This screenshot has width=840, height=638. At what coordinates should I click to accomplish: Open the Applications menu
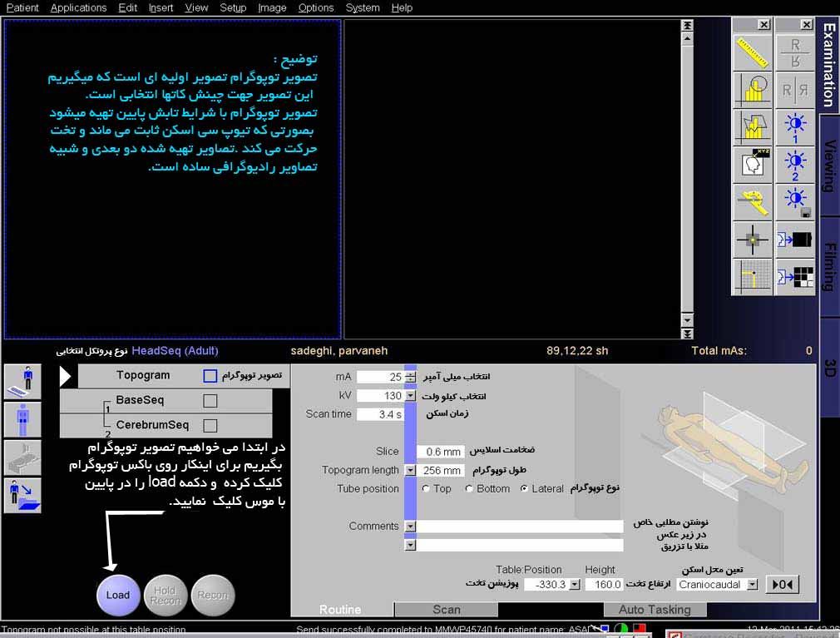point(78,8)
